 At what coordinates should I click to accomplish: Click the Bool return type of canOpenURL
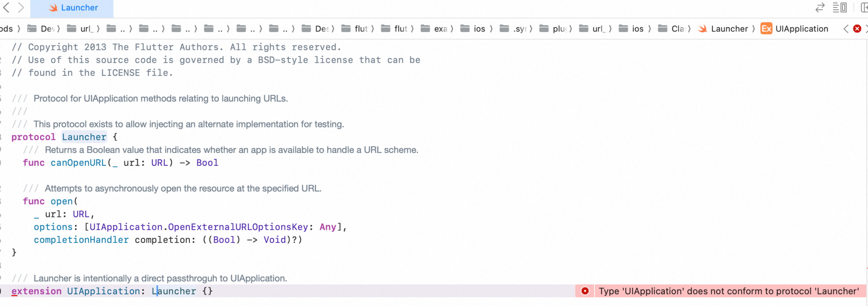[207, 162]
